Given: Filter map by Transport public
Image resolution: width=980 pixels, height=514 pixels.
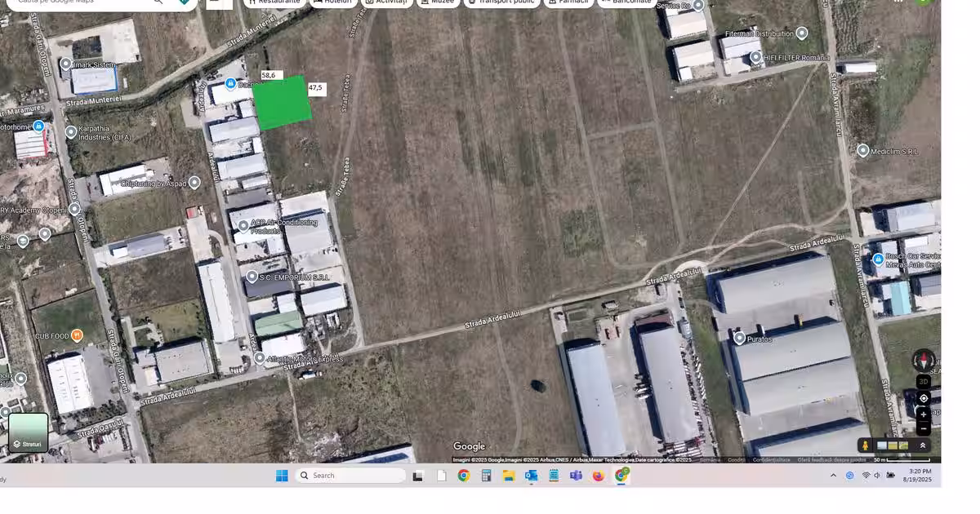Looking at the screenshot, I should (x=501, y=2).
